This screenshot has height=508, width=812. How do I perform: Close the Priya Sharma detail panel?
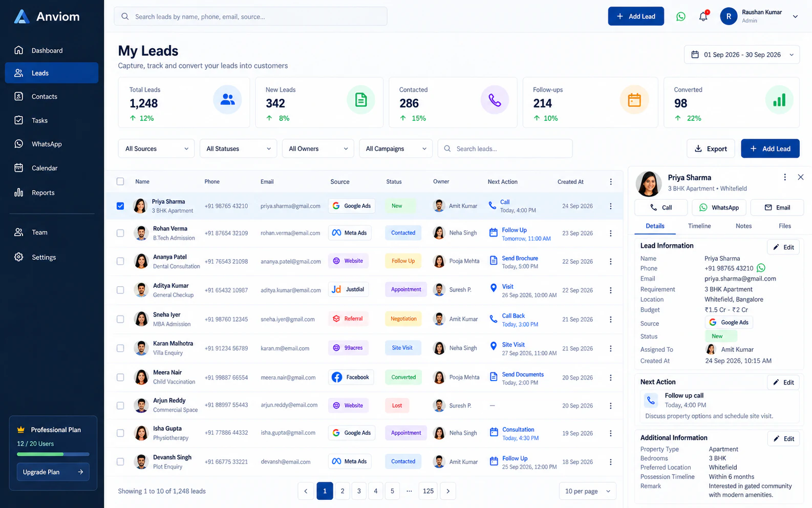(x=801, y=177)
